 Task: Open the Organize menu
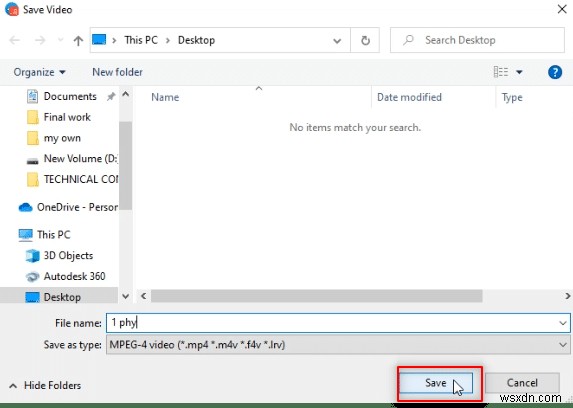point(39,72)
